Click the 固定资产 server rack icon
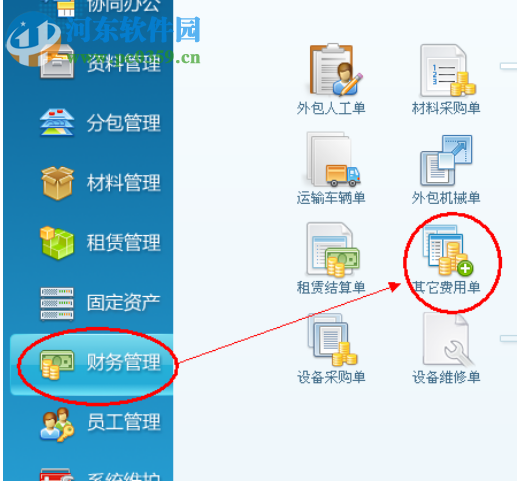Image resolution: width=517 pixels, height=481 pixels. coord(57,303)
